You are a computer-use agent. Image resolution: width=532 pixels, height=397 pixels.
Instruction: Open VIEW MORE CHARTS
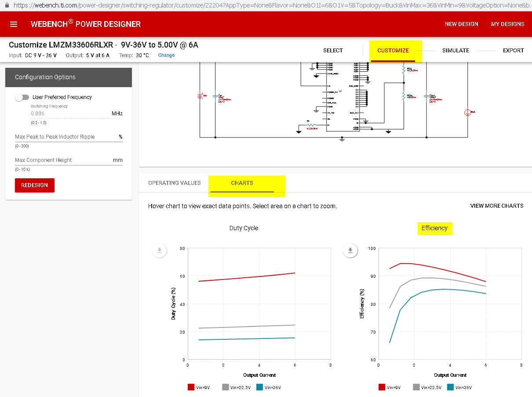497,206
